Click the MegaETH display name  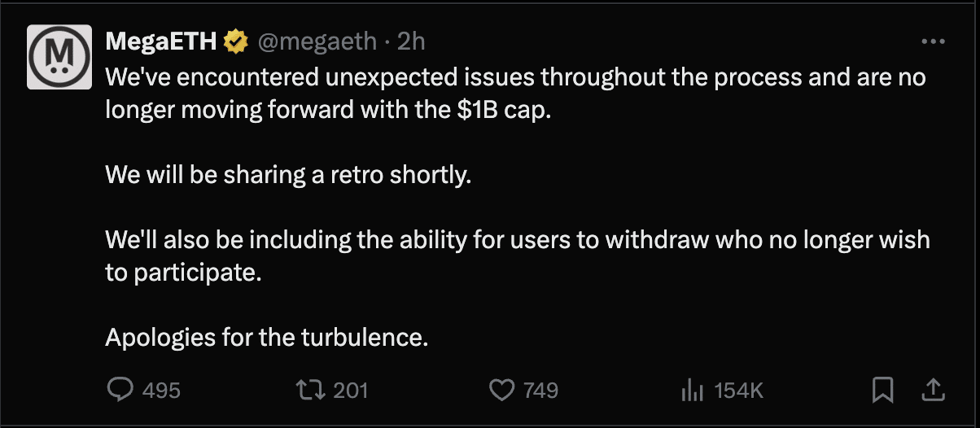pyautogui.click(x=162, y=41)
